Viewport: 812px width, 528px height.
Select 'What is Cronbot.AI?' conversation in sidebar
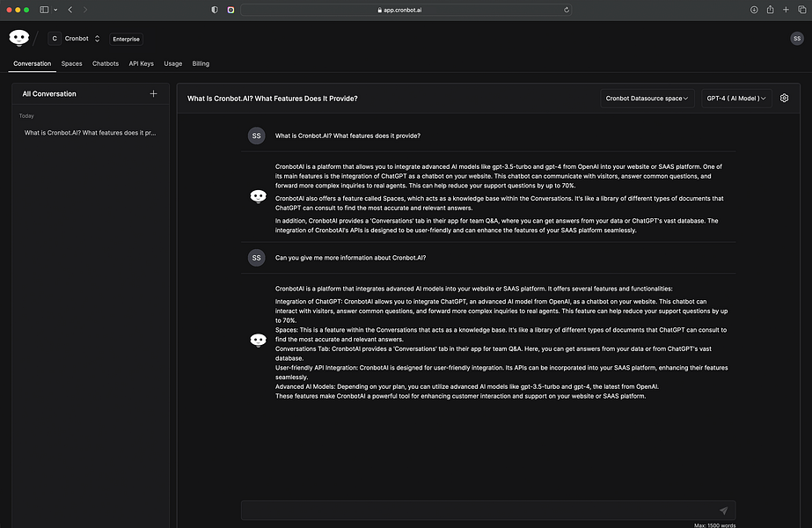click(x=90, y=133)
